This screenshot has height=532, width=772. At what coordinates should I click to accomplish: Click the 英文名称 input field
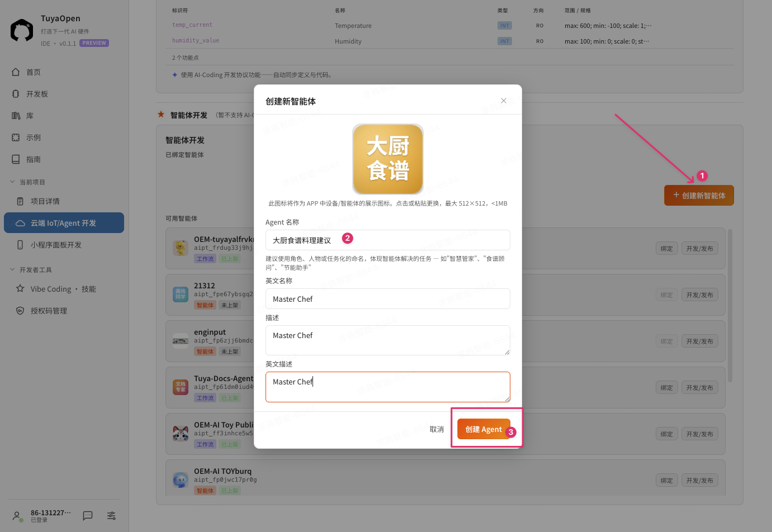point(388,299)
